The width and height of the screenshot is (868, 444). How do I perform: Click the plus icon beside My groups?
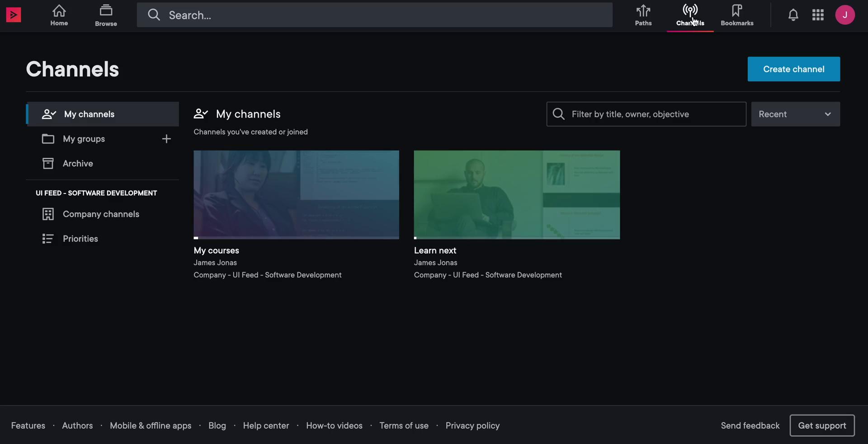(166, 139)
